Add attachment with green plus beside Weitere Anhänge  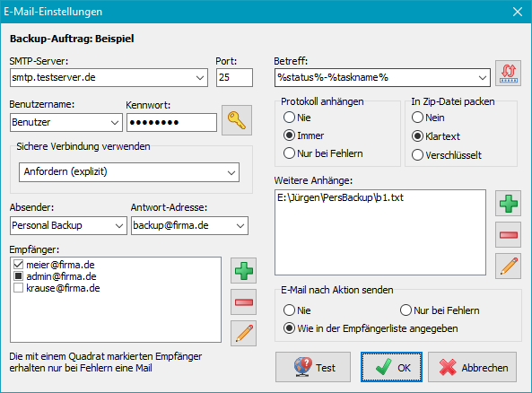[508, 204]
